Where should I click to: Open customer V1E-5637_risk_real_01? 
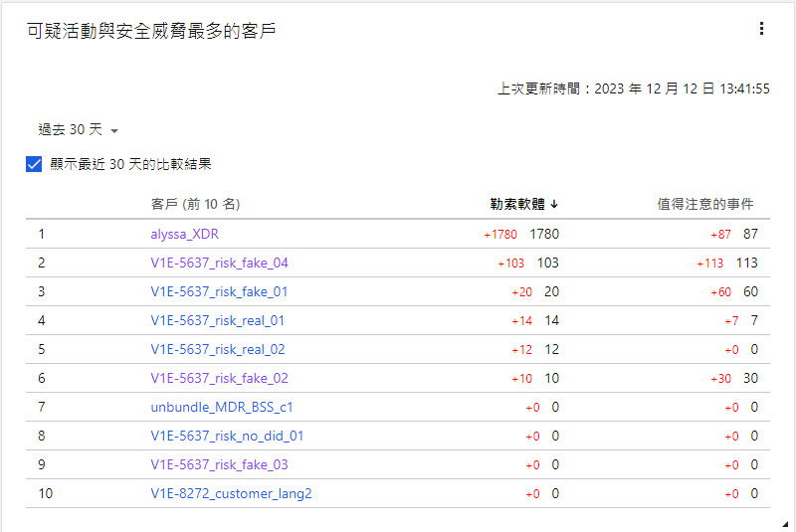click(218, 320)
